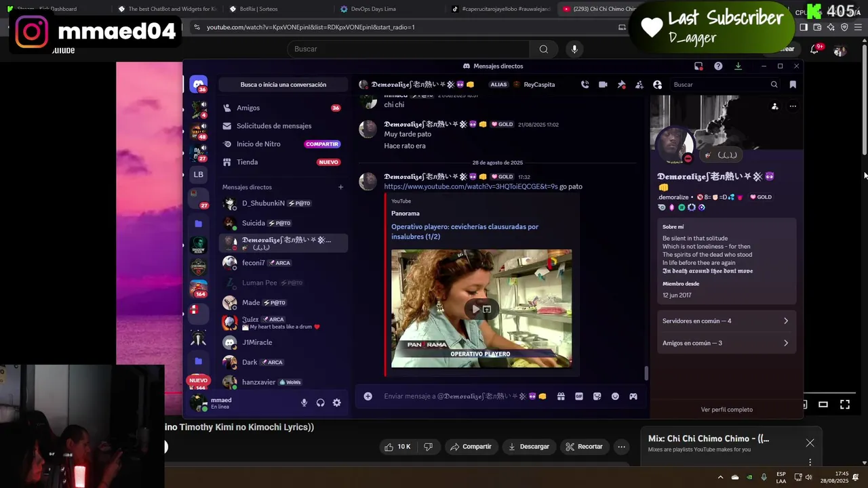Click the youtube.com link in chat message
This screenshot has height=488, width=868.
tap(471, 186)
